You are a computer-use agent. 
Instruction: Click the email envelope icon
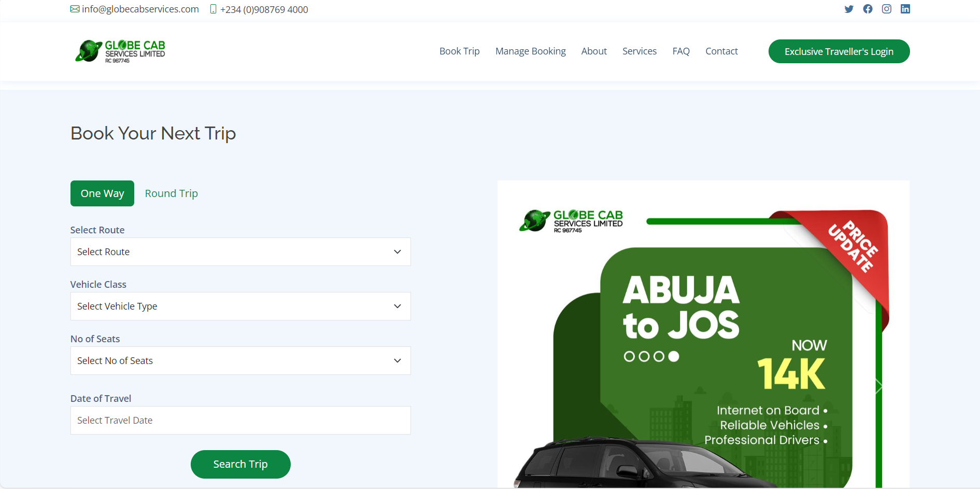(75, 9)
